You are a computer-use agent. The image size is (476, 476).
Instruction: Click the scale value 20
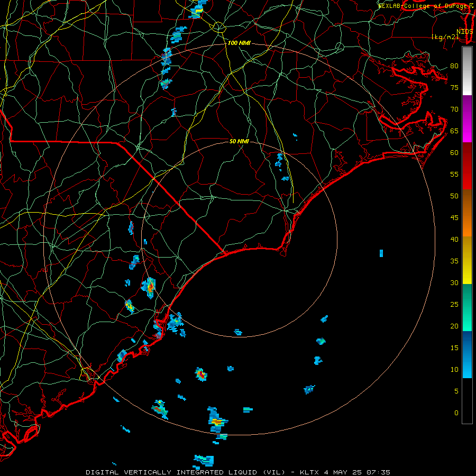pos(454,326)
